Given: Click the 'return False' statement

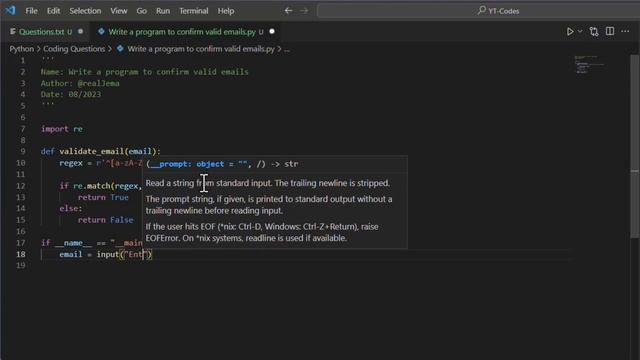Looking at the screenshot, I should pos(105,220).
